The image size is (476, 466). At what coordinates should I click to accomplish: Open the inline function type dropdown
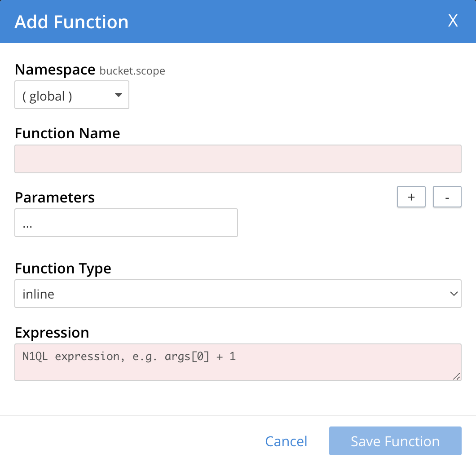point(238,294)
